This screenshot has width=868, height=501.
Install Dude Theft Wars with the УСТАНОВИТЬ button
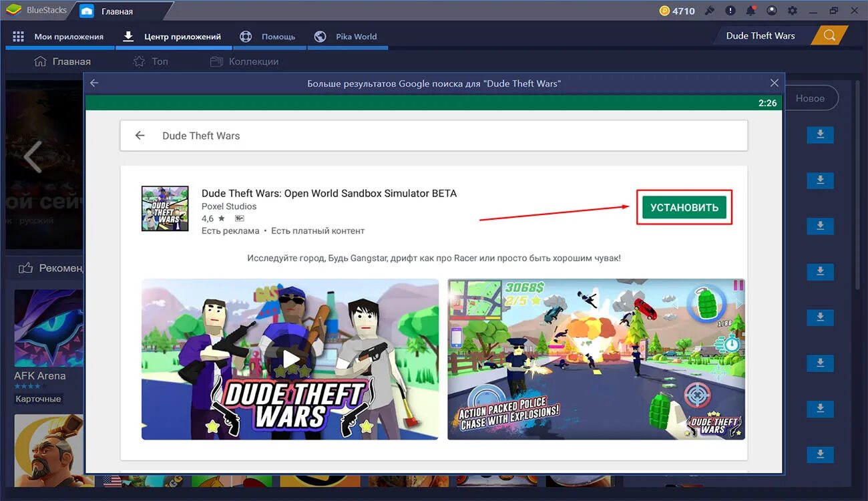pos(684,207)
